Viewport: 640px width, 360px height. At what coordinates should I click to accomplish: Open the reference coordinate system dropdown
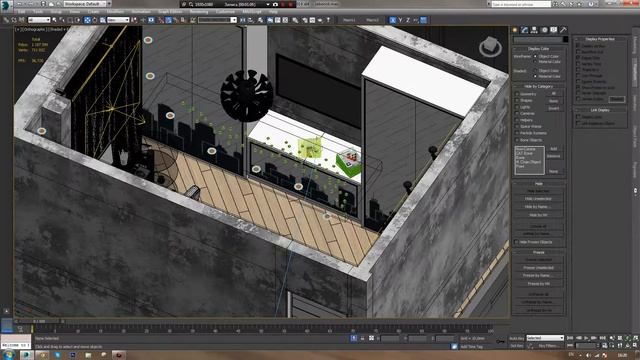click(118, 20)
